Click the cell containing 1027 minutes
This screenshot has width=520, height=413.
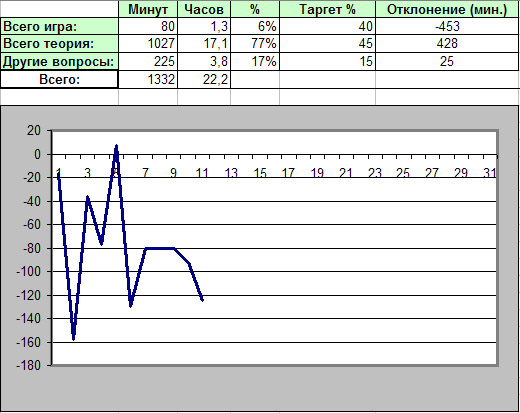pos(148,44)
